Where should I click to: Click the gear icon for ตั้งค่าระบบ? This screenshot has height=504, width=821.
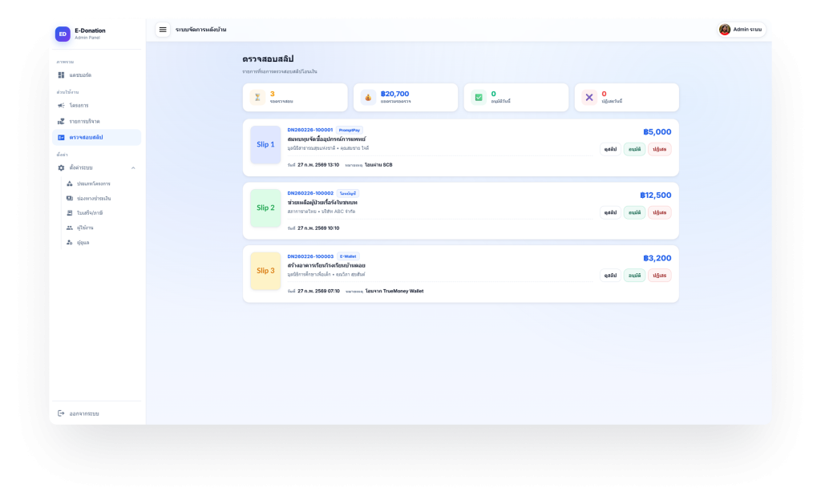pos(61,167)
